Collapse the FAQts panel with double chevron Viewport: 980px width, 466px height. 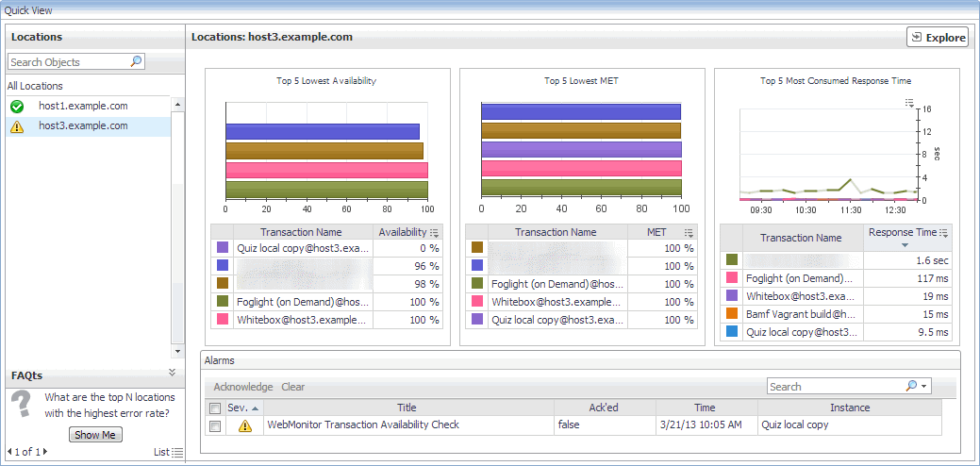(x=172, y=373)
